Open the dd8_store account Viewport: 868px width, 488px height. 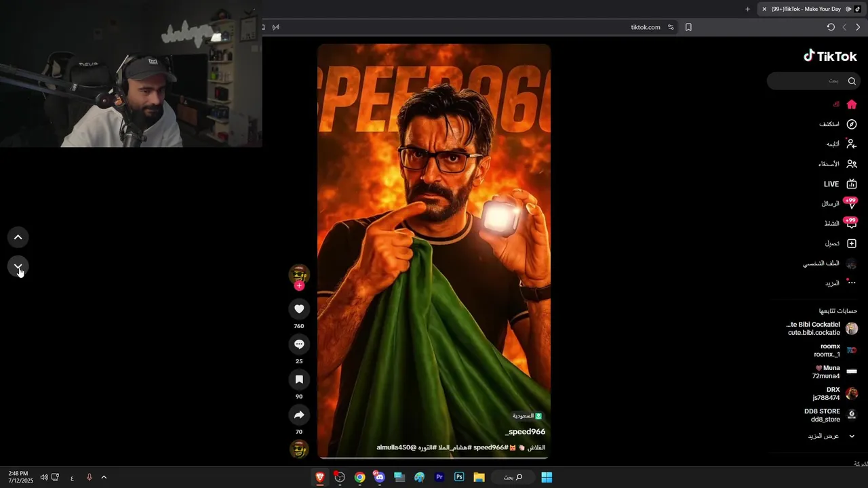(831, 415)
